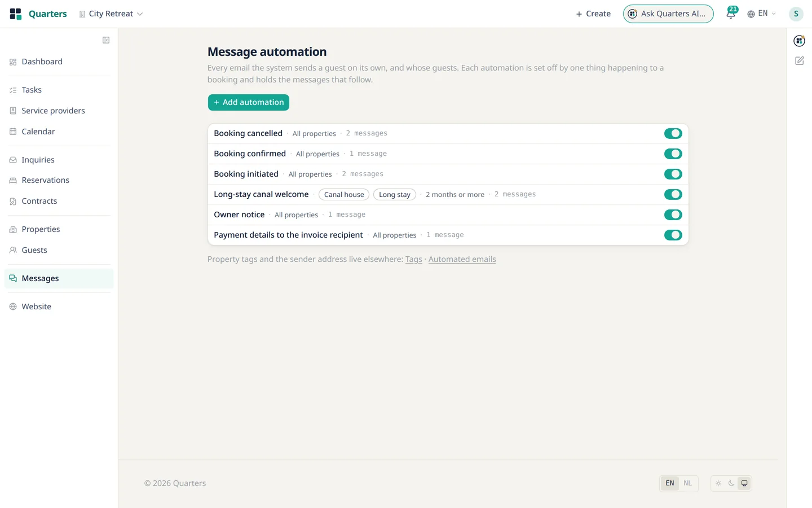Open the notifications bell
The height and width of the screenshot is (508, 812).
[x=731, y=14]
